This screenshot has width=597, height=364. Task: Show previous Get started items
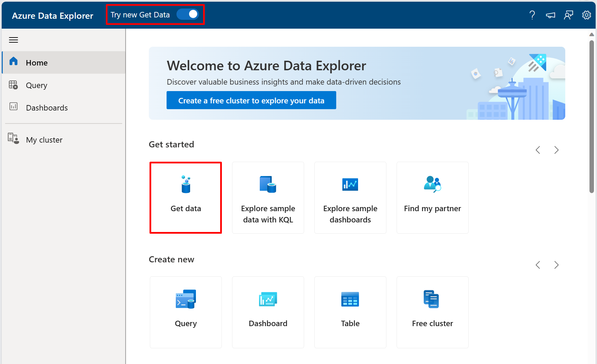(538, 150)
